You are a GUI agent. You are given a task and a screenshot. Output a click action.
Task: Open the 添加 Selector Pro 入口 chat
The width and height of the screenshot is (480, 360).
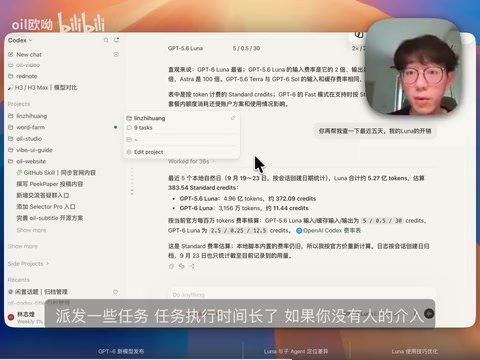pos(46,207)
